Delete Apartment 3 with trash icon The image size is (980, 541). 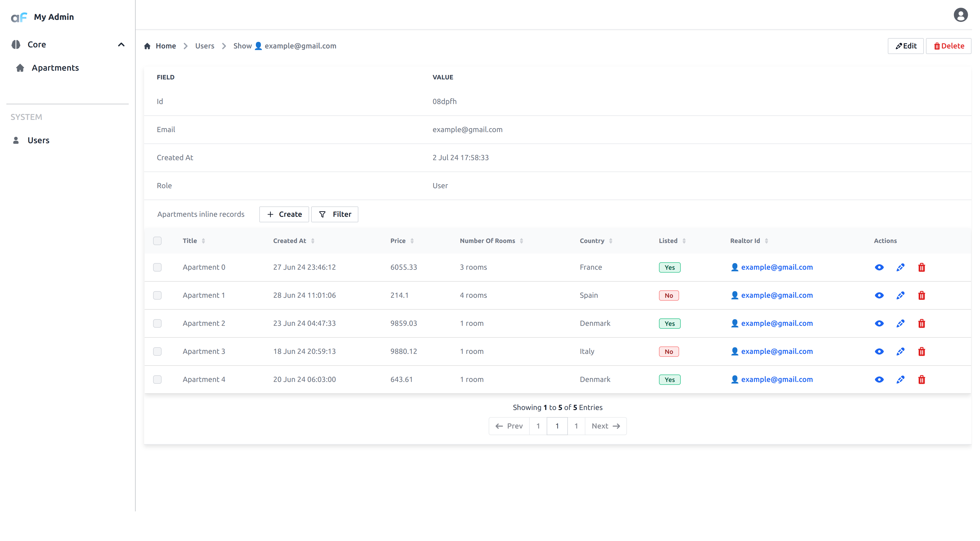pyautogui.click(x=921, y=352)
